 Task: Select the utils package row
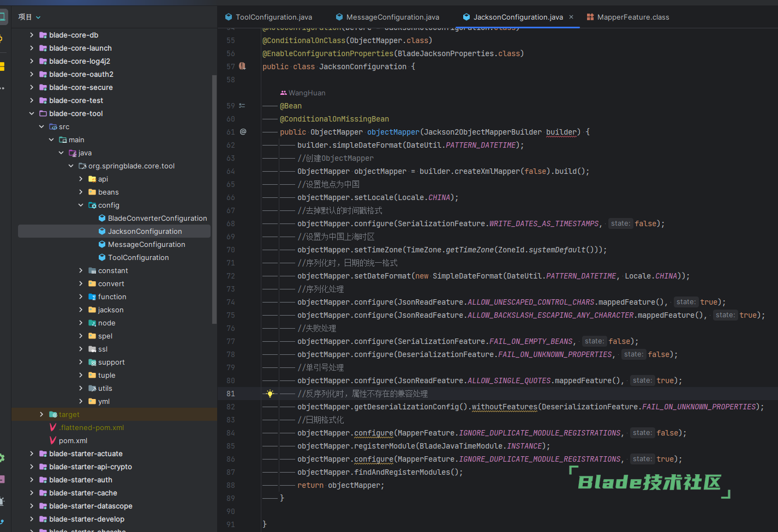114,388
